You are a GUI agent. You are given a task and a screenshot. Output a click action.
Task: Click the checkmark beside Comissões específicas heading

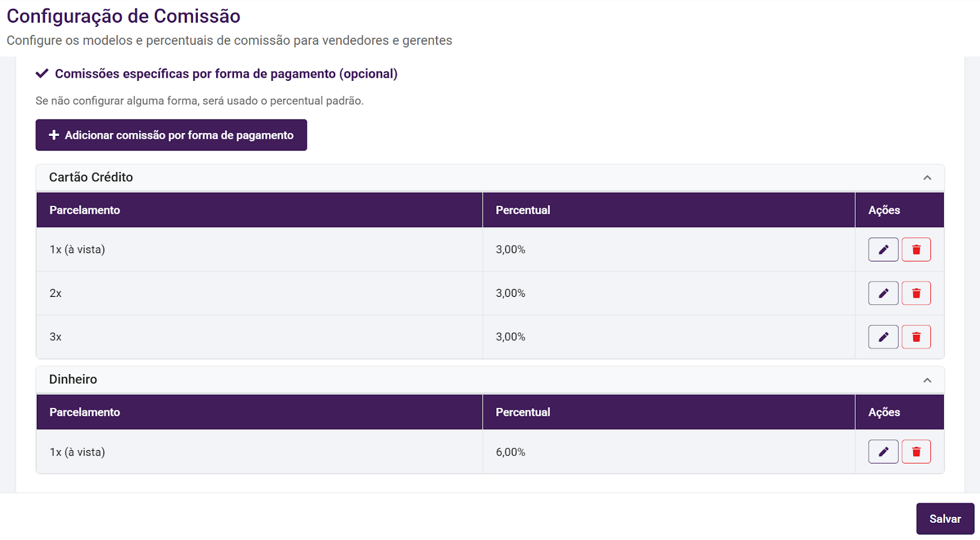42,74
